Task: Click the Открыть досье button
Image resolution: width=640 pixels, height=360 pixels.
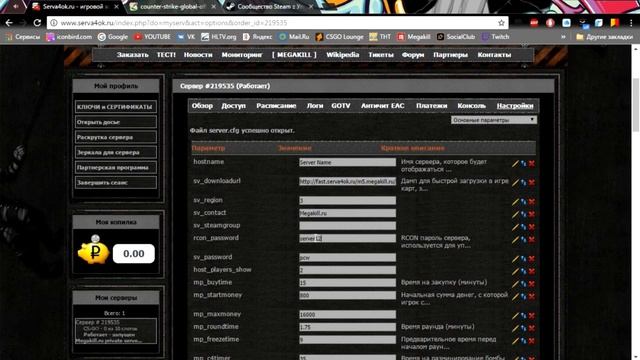Action: (x=116, y=122)
